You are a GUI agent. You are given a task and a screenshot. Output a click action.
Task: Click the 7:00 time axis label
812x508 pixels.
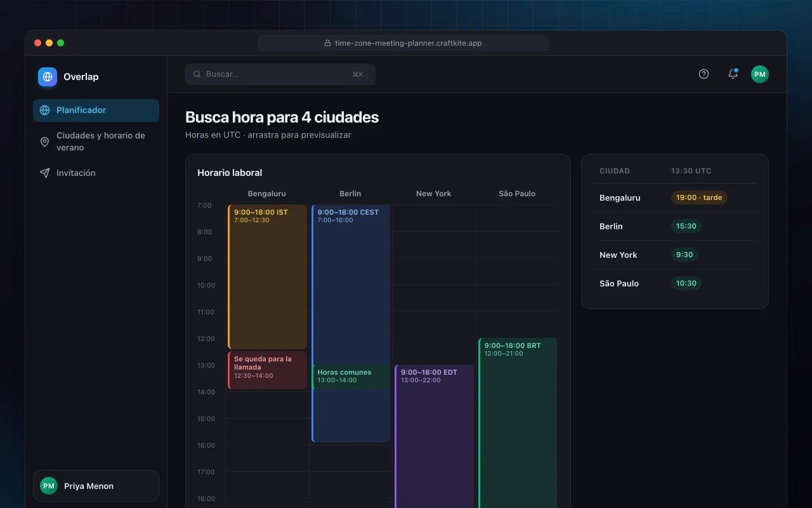click(204, 205)
